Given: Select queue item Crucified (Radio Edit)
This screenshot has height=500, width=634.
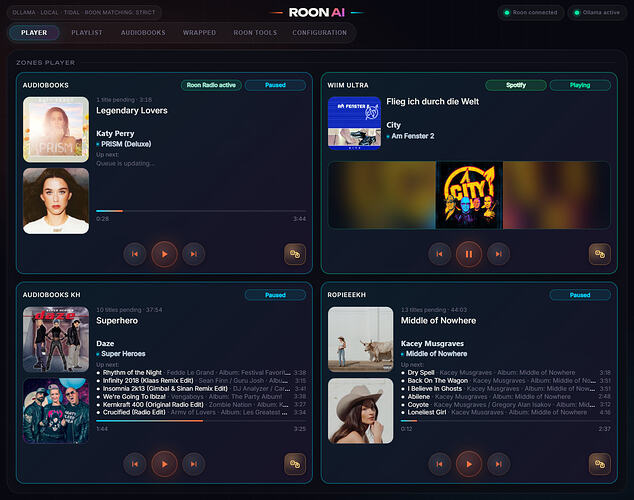Looking at the screenshot, I should click(201, 412).
